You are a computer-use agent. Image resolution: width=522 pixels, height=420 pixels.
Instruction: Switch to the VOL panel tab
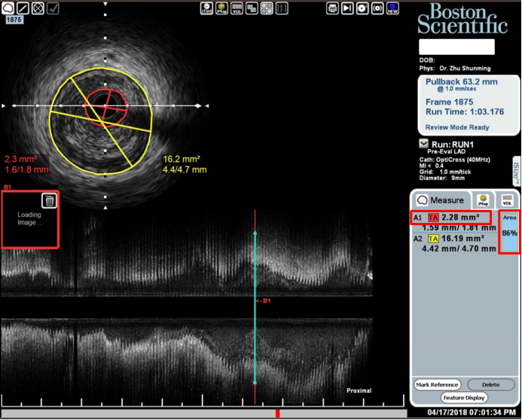tap(507, 200)
